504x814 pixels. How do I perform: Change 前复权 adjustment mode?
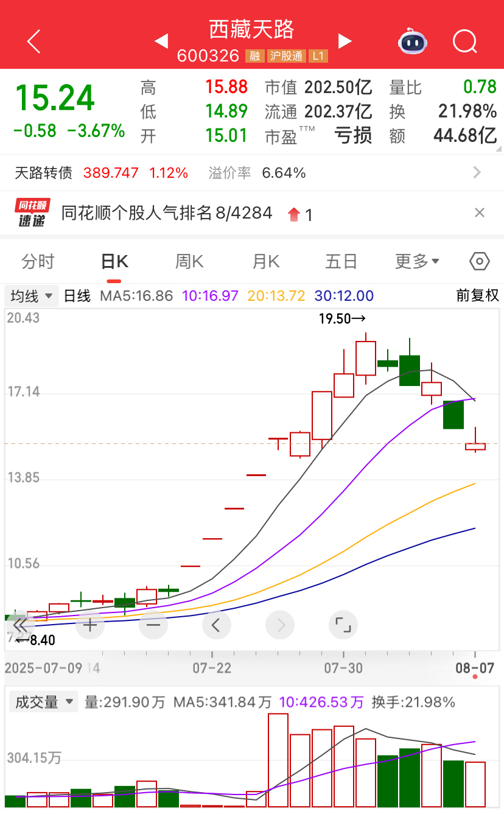click(478, 296)
